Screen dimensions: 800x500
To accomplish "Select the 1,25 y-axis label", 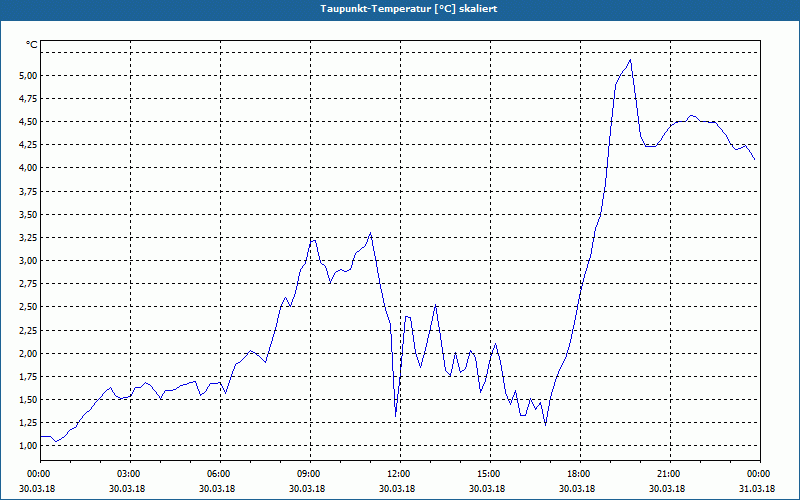I will 29,422.
